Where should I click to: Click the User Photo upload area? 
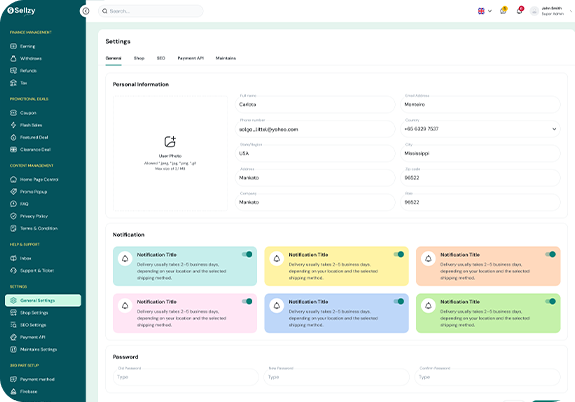[x=170, y=153]
